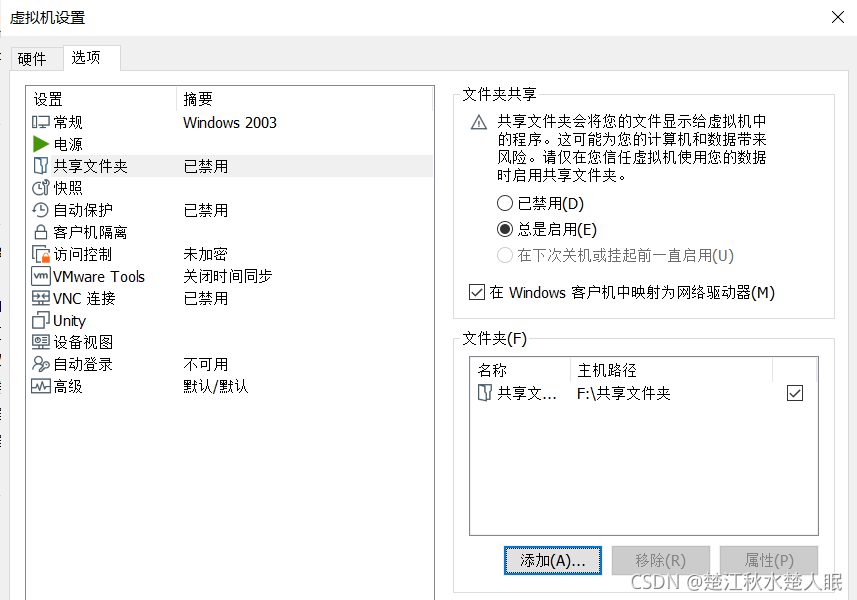Select the 访问控制 row label
857x600 pixels.
[83, 254]
